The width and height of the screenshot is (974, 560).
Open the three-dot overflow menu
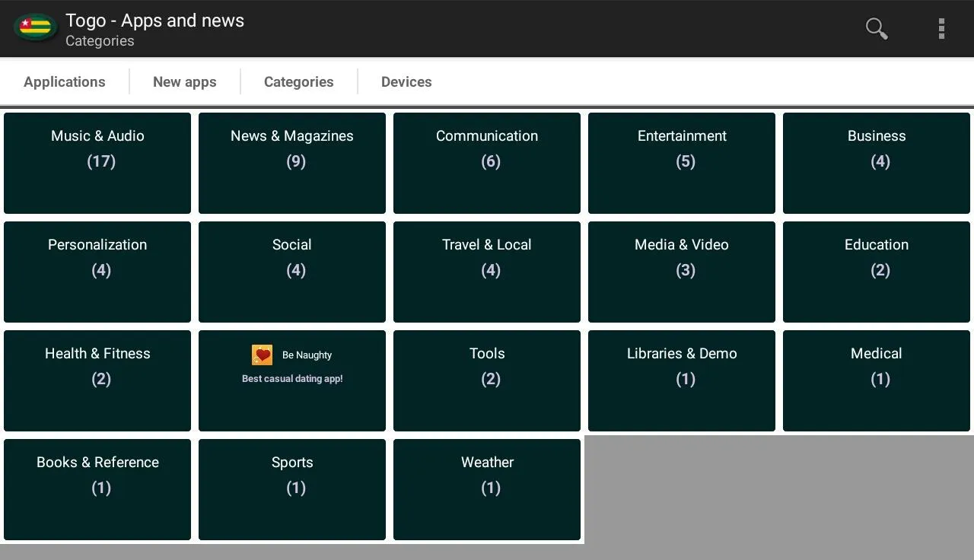click(941, 28)
